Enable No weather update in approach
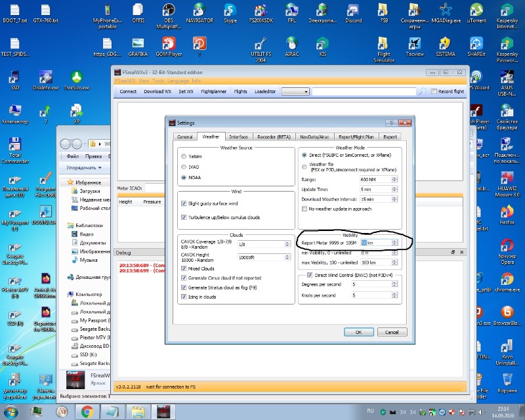The height and width of the screenshot is (420, 525). (304, 209)
